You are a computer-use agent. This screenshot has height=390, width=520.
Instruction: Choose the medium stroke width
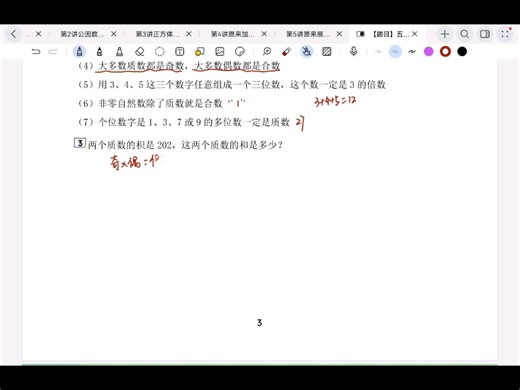tap(395, 52)
